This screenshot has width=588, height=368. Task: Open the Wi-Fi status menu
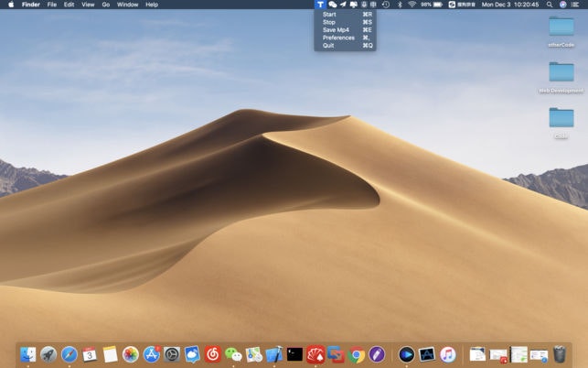coord(412,5)
